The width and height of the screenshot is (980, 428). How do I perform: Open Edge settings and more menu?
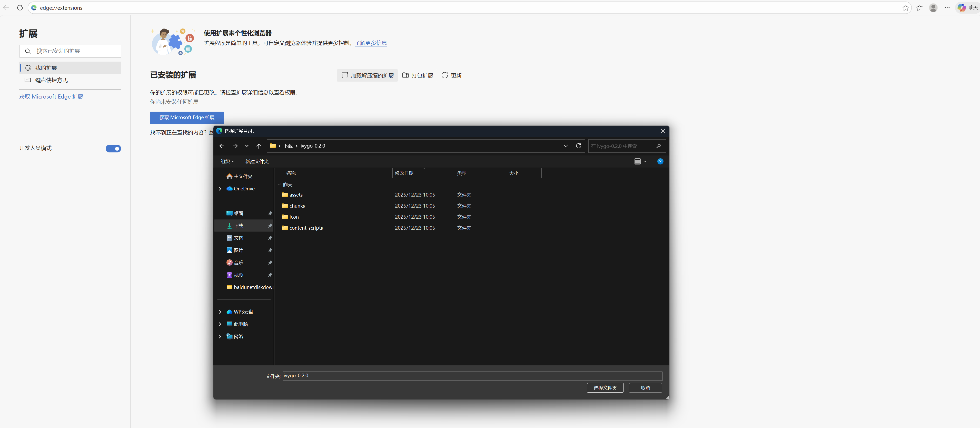coord(947,8)
